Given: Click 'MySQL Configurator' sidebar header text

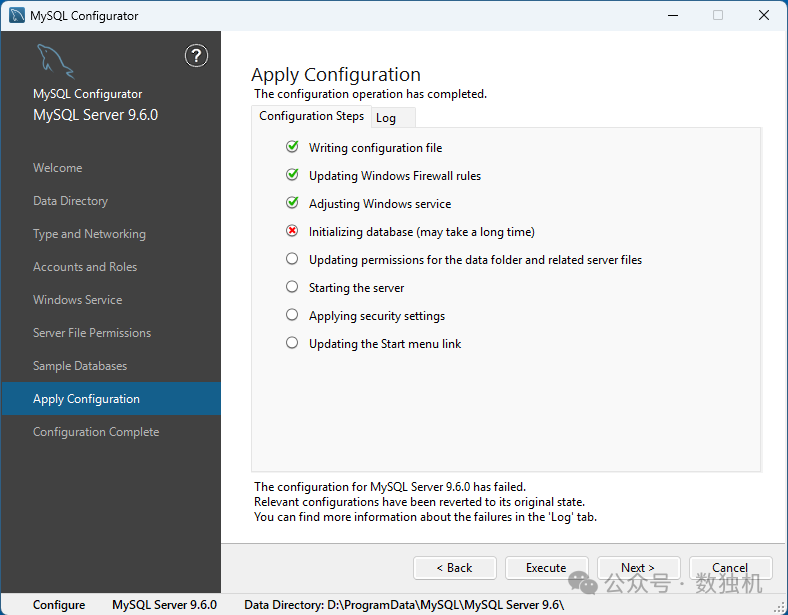Looking at the screenshot, I should pyautogui.click(x=87, y=94).
